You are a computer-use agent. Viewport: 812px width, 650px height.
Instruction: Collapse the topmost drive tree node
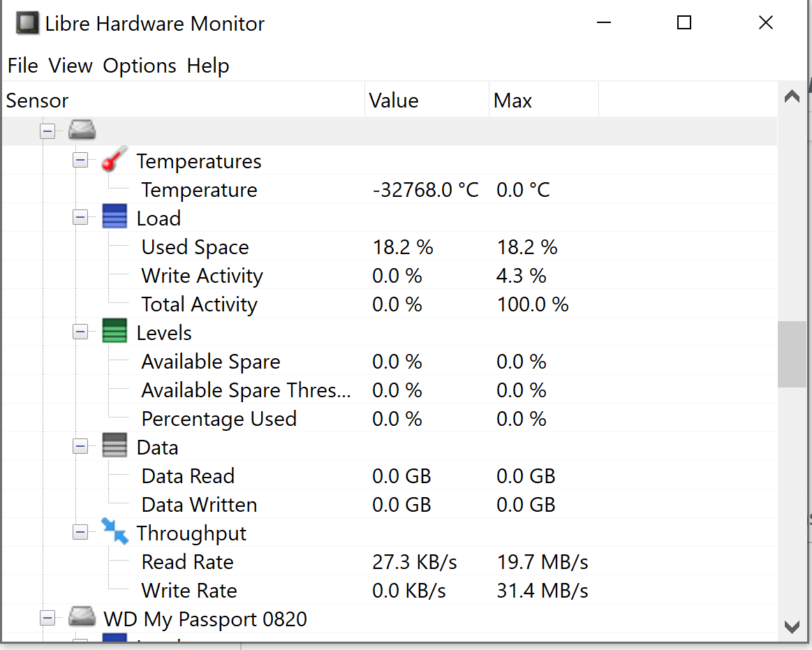click(x=47, y=130)
